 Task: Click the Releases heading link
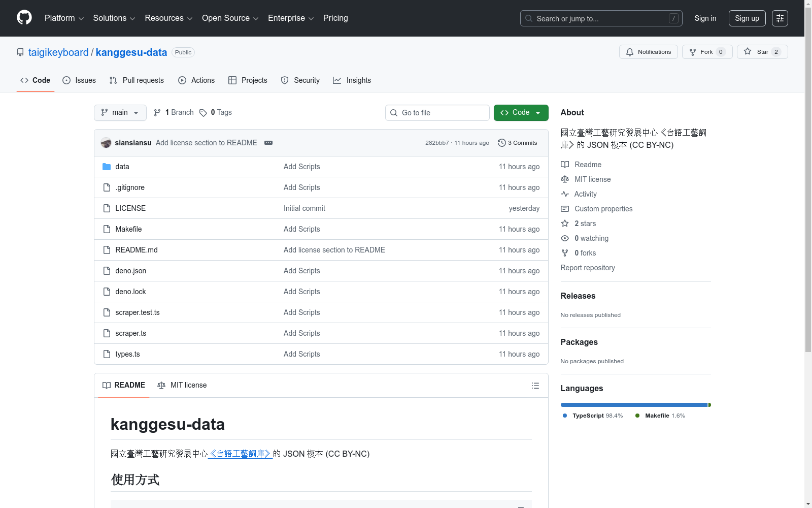578,296
